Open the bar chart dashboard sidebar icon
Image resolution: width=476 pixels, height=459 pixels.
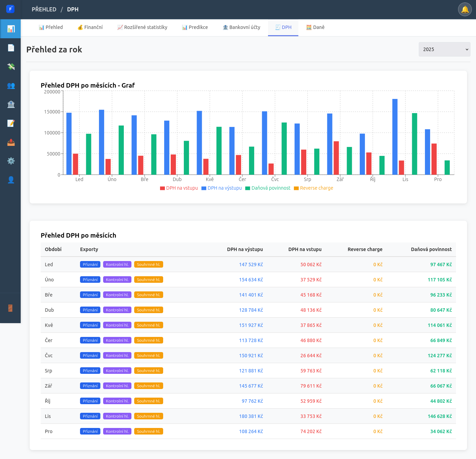tap(11, 29)
